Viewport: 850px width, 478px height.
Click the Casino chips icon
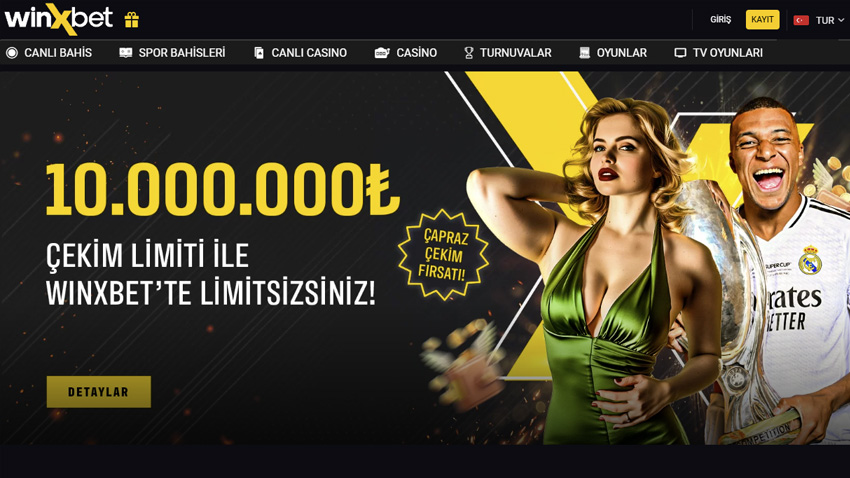click(382, 53)
